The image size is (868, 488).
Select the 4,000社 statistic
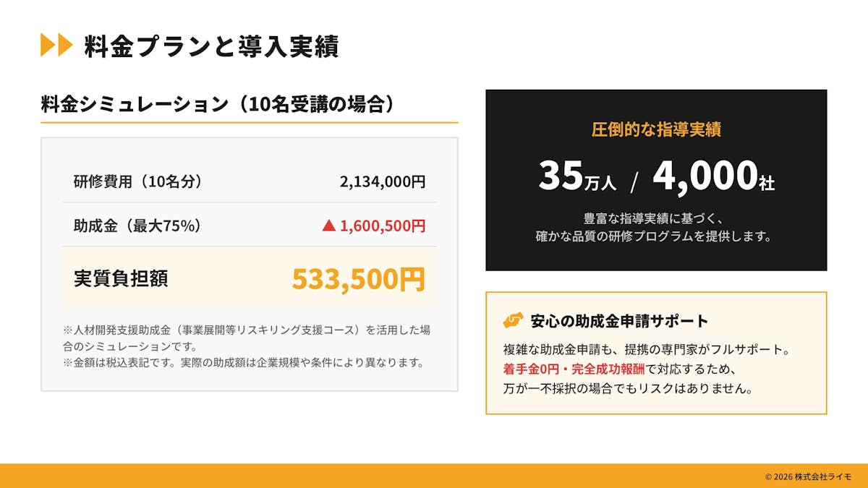pos(713,176)
